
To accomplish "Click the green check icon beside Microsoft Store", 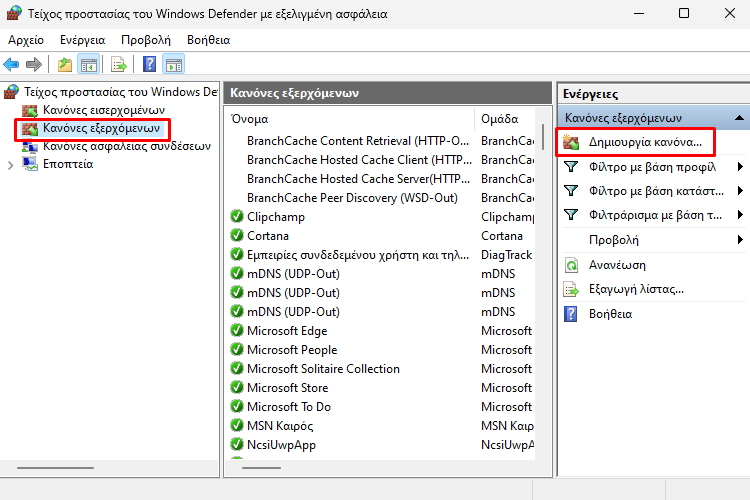I will point(237,387).
